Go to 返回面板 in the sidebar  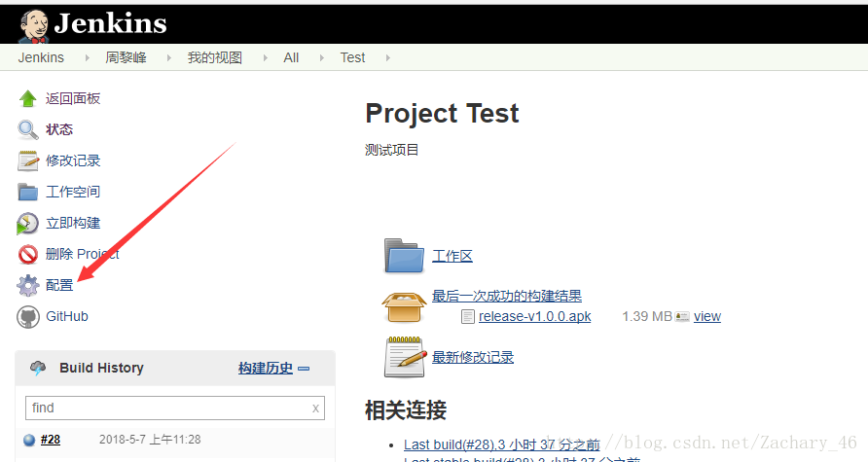pyautogui.click(x=73, y=98)
